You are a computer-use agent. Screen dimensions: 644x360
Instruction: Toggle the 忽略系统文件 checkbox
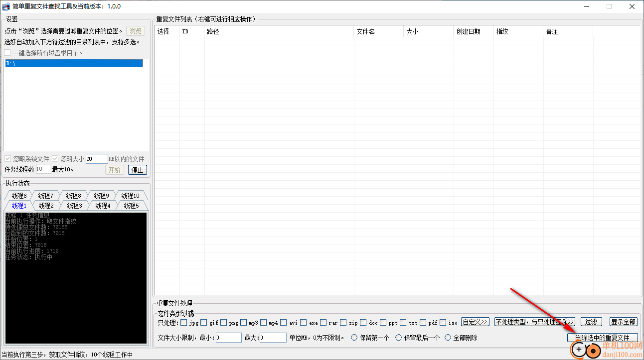(7, 159)
